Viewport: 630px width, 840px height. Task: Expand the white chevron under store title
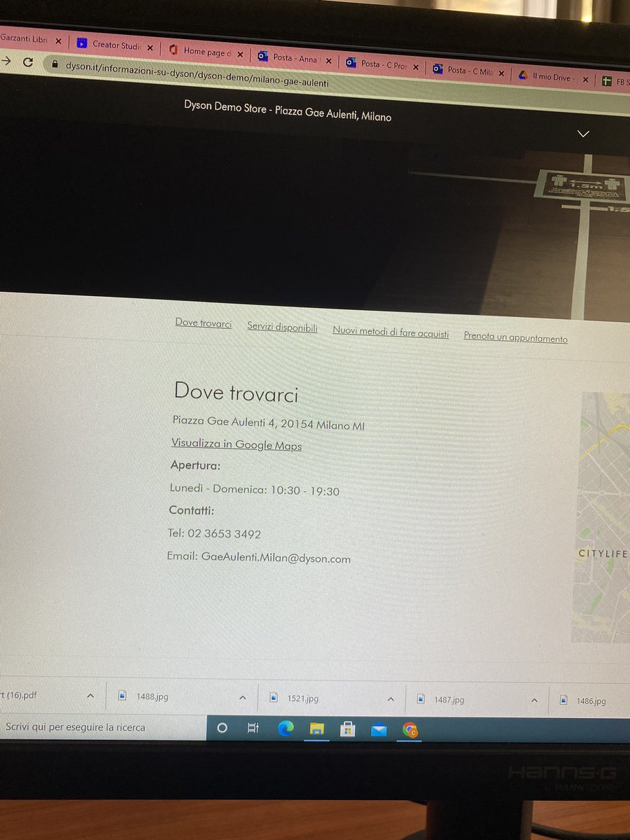click(583, 134)
